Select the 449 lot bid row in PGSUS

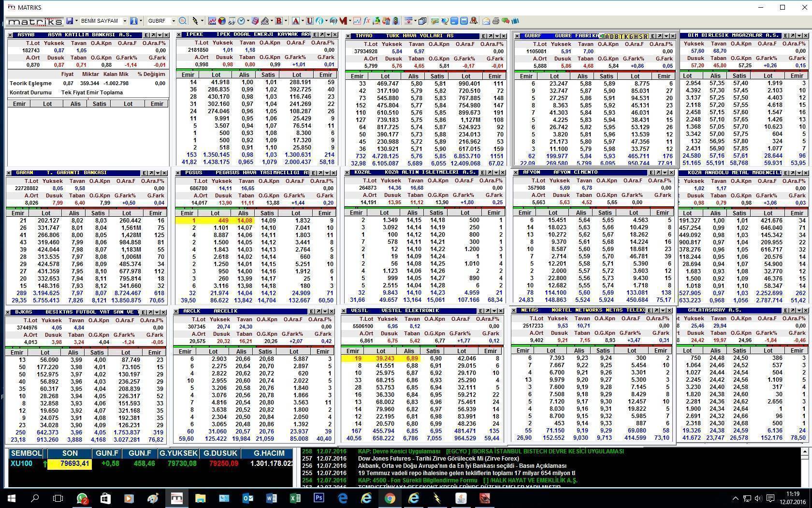pos(223,221)
